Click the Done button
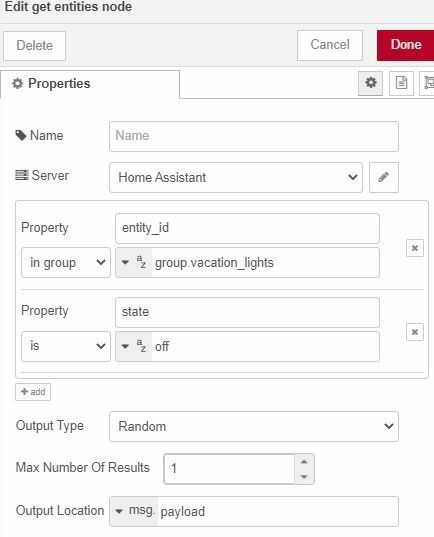The height and width of the screenshot is (537, 434). coord(406,45)
